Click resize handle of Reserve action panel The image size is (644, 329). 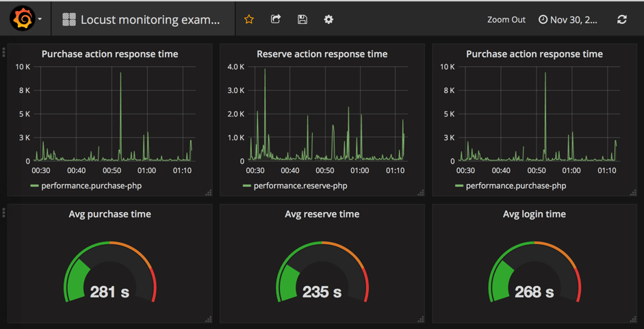tap(421, 192)
